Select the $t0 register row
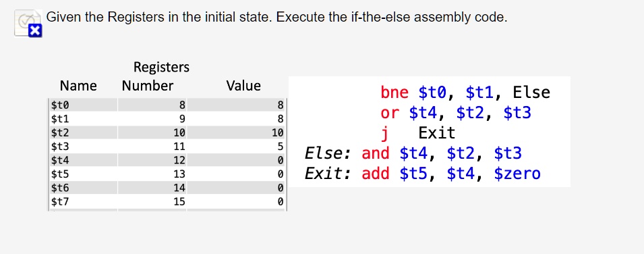 click(167, 105)
